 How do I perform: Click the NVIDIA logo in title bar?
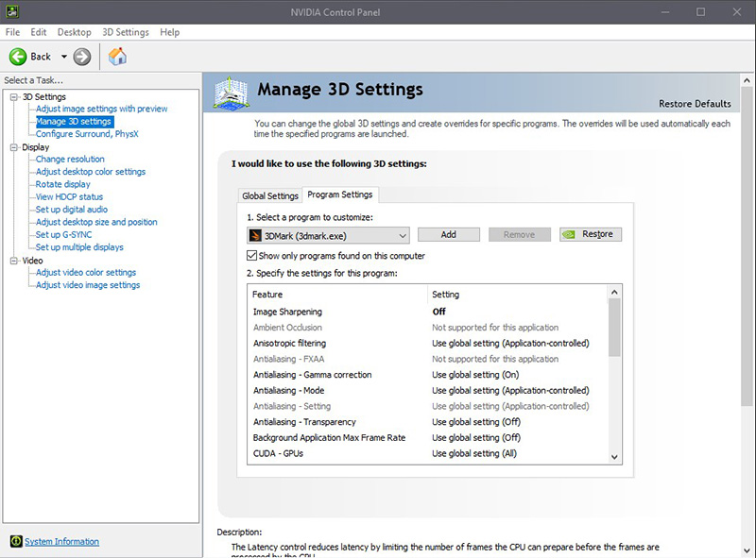pos(11,11)
